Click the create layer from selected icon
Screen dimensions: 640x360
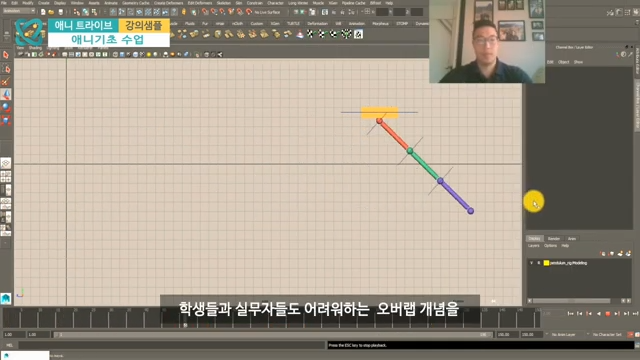coord(628,253)
